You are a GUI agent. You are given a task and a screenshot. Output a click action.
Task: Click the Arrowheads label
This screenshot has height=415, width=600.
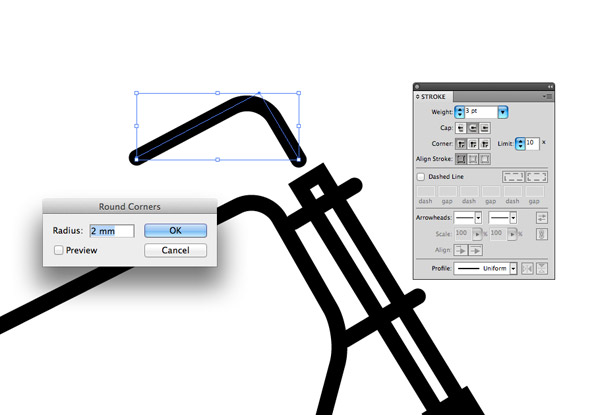click(x=434, y=218)
